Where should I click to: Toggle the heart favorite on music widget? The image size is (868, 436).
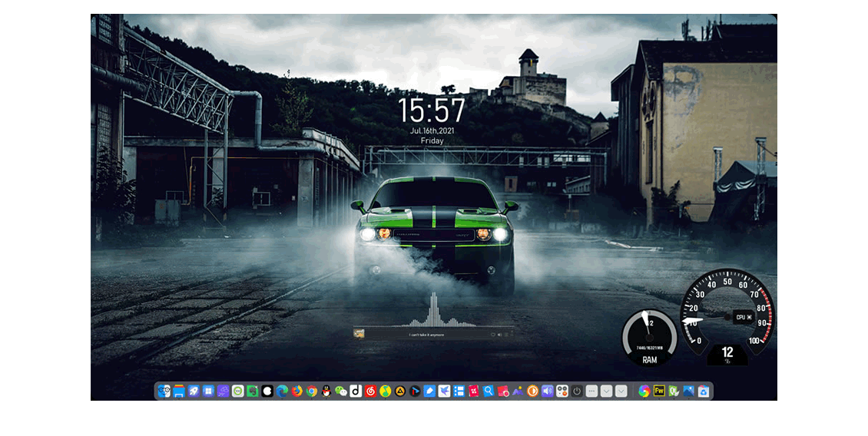pyautogui.click(x=492, y=335)
